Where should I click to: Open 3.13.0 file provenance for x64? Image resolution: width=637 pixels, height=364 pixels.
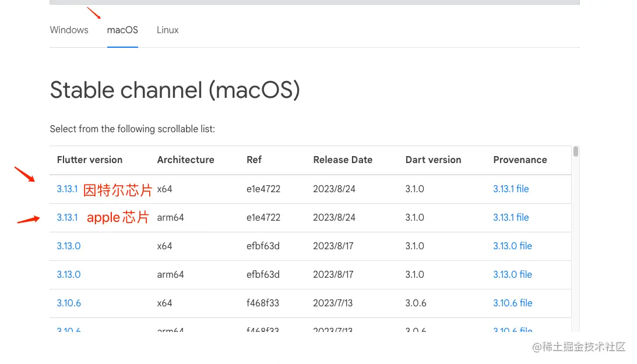[512, 246]
